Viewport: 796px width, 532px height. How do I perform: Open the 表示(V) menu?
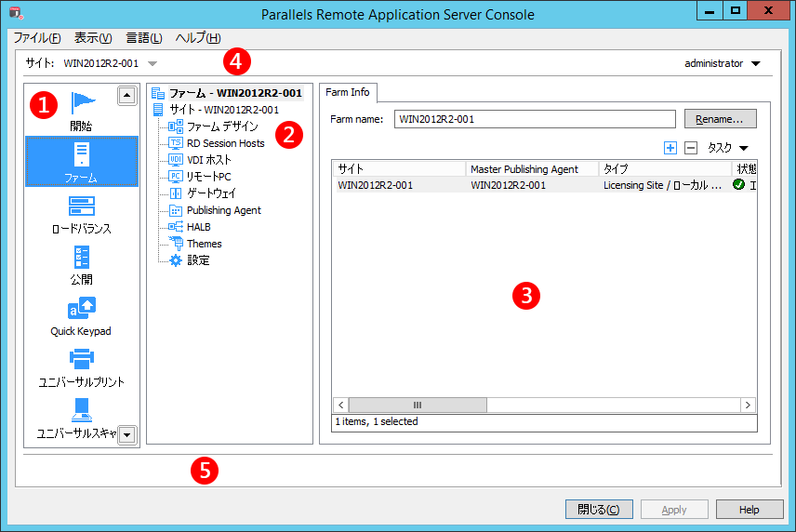(93, 38)
